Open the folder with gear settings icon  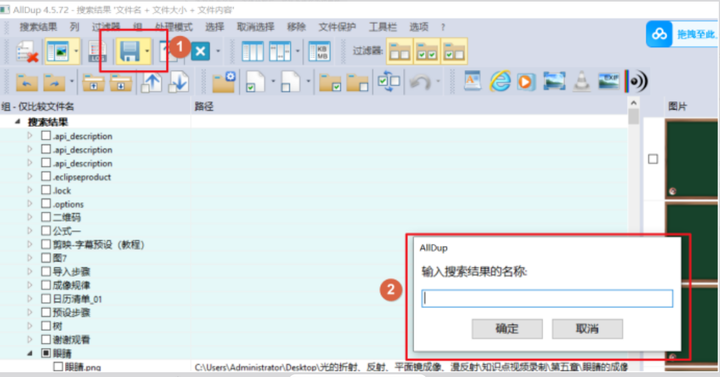click(224, 82)
